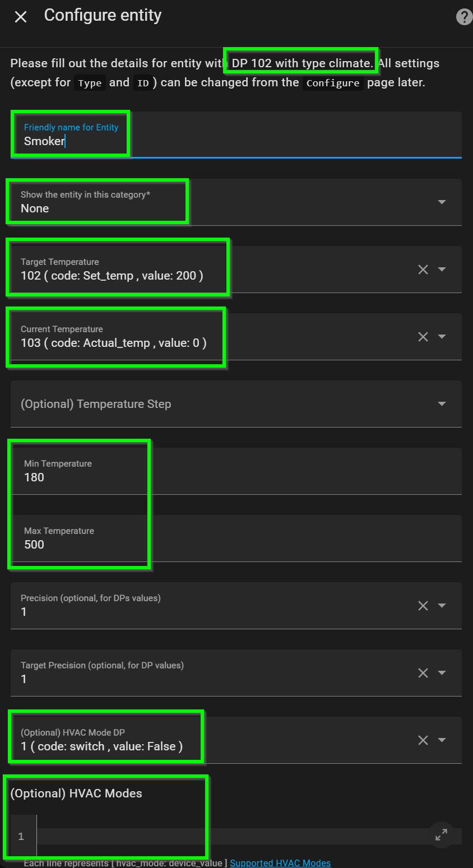Close the Configure entity dialog
Image resolution: width=473 pixels, height=868 pixels.
tap(21, 17)
